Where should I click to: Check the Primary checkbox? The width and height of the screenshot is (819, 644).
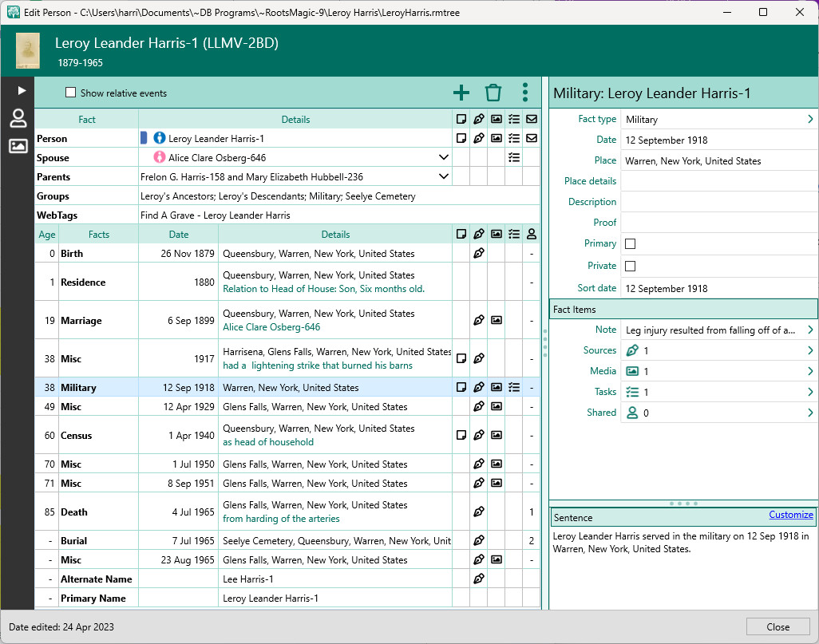click(630, 243)
